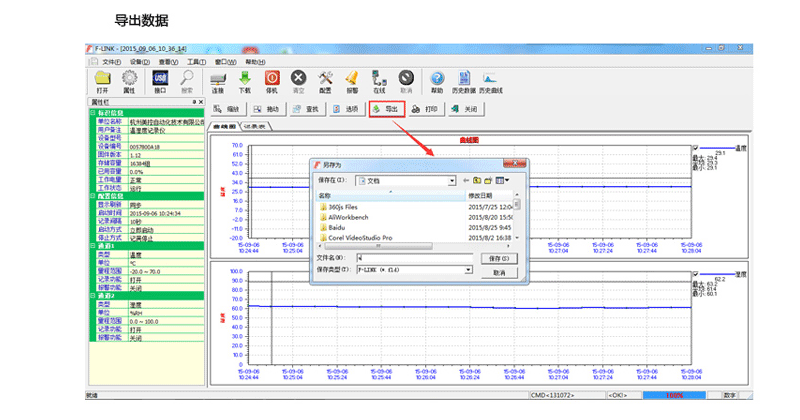Viewport: 800px width, 420px height.
Task: Open the 文件(F) menu
Action: 111,61
